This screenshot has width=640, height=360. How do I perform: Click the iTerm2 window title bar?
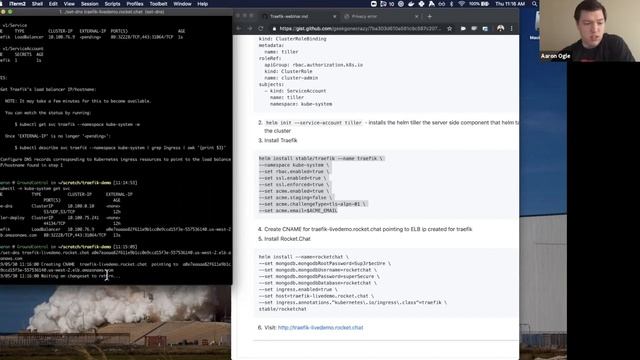[x=116, y=12]
